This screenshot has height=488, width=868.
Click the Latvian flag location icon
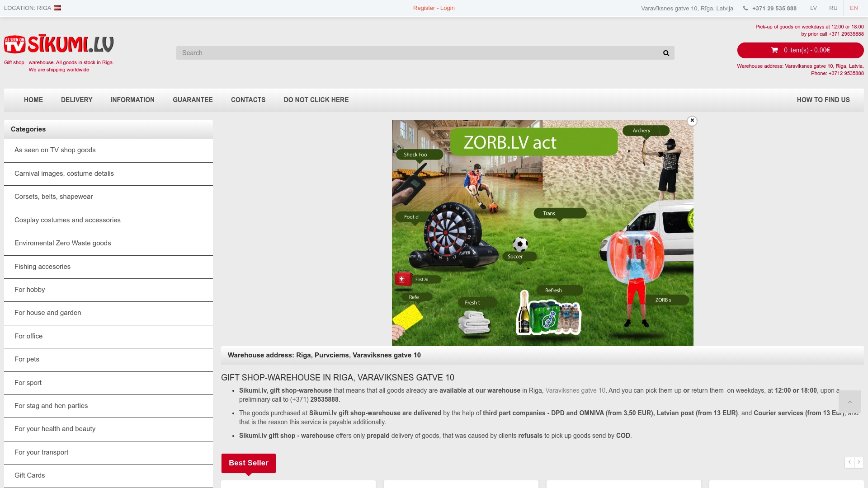pos(57,8)
